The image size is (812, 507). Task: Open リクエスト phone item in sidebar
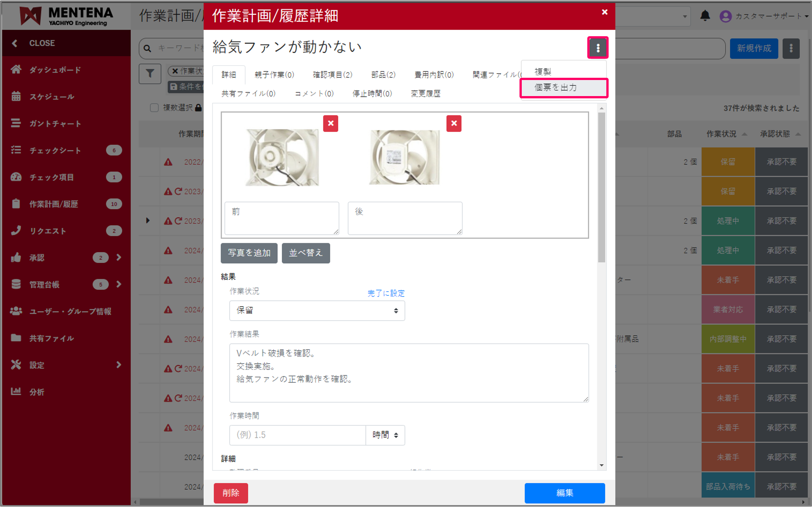tap(48, 231)
